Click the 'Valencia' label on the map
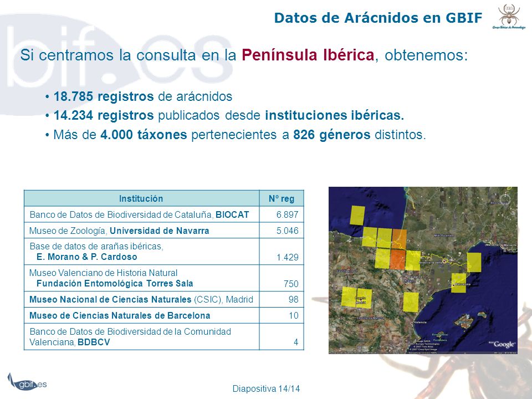 click(x=421, y=322)
